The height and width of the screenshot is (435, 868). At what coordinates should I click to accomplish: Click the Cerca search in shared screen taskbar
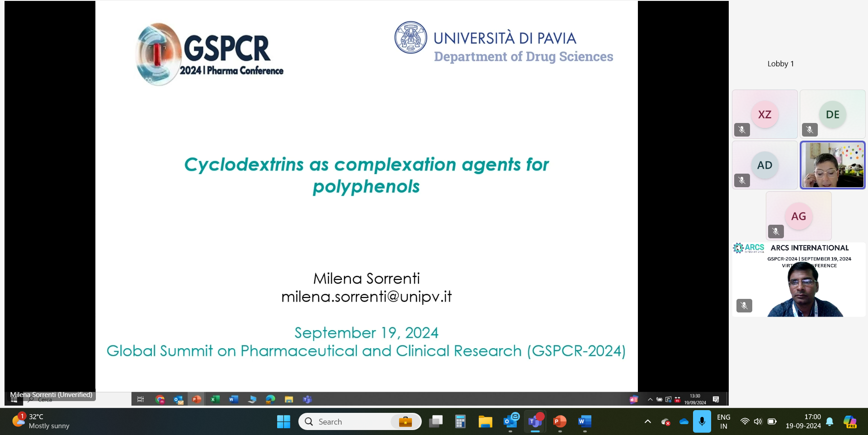(45, 400)
